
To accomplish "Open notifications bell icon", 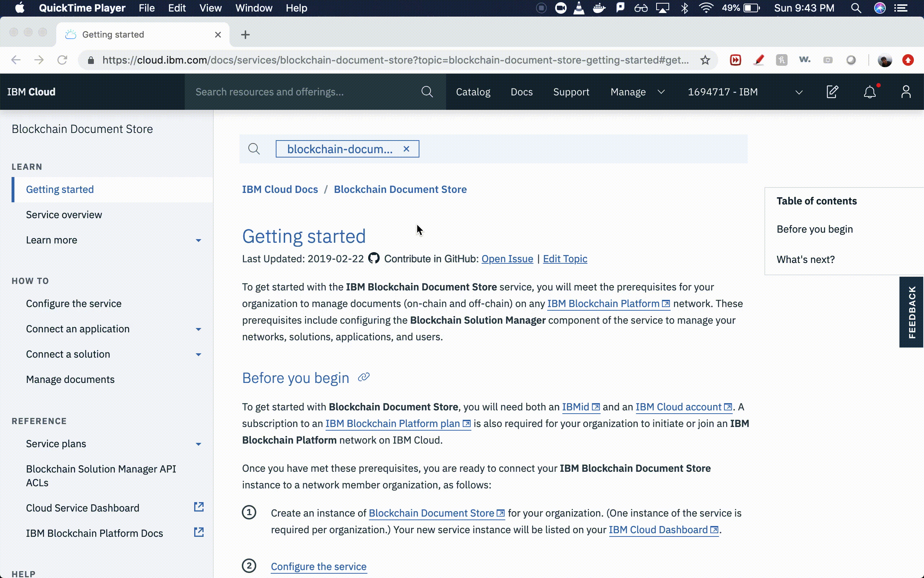I will (x=870, y=92).
